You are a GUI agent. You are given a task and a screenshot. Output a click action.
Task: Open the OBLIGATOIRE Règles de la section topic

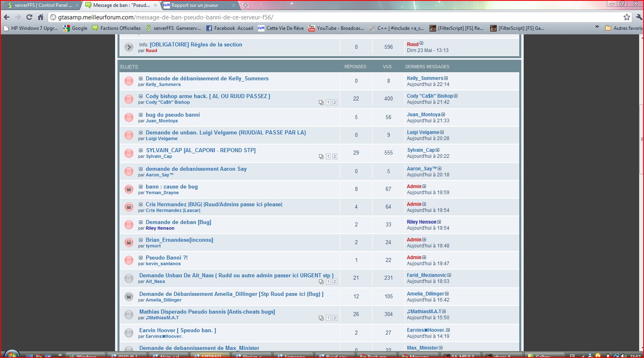coord(196,44)
